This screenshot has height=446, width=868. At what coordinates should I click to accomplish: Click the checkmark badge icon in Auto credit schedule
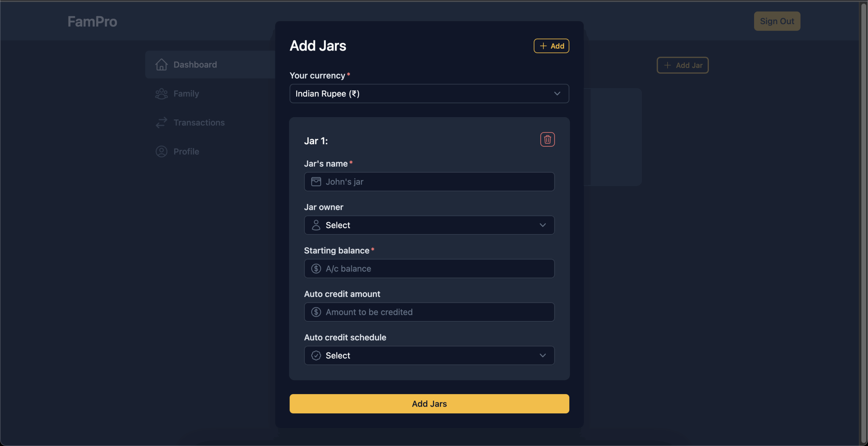point(316,355)
